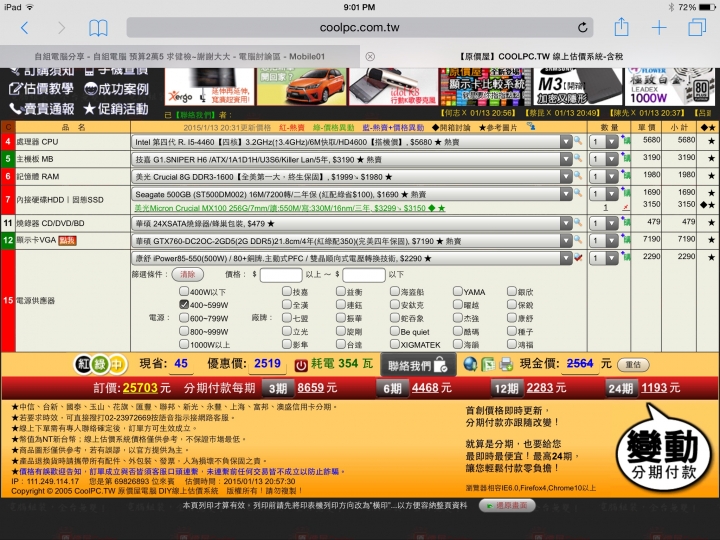This screenshot has height=540, width=720.
Task: Select the 3期 installment button
Action: pos(277,388)
